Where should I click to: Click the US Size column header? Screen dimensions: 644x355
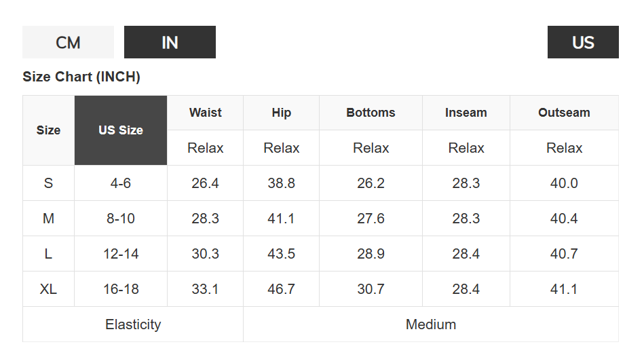pyautogui.click(x=121, y=130)
